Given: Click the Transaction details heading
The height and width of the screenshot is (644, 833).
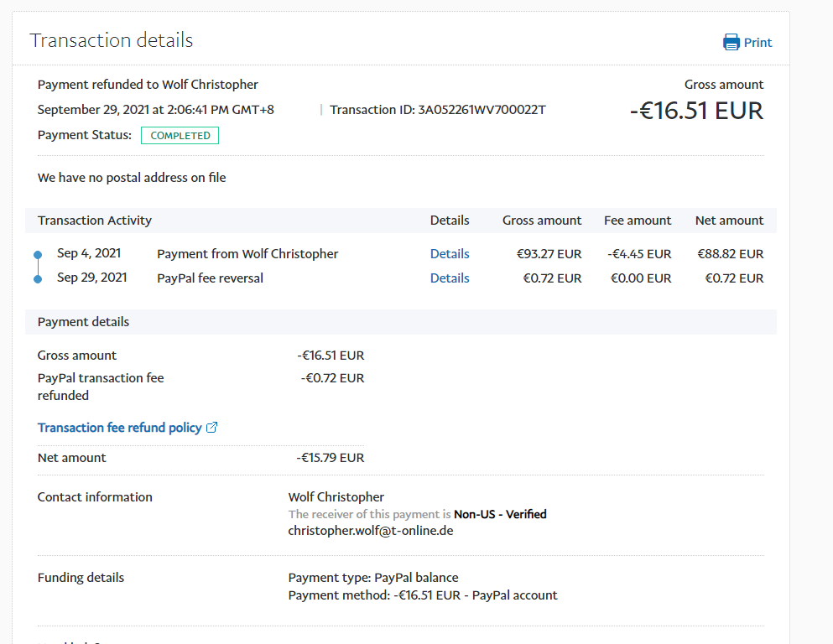Looking at the screenshot, I should 112,40.
